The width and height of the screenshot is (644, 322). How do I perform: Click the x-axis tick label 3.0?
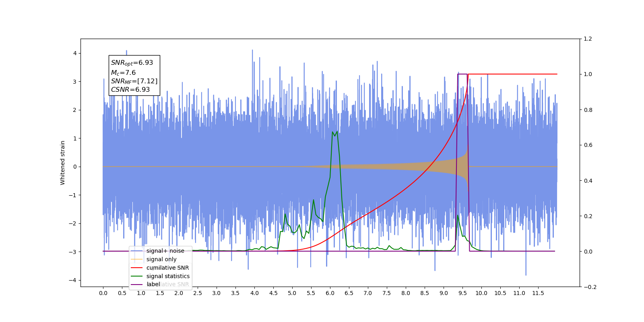(x=217, y=293)
